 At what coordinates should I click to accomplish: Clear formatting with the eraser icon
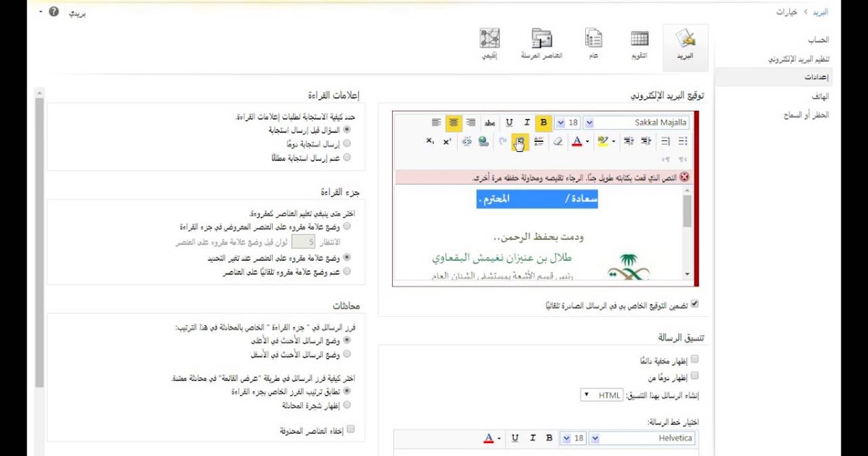click(x=558, y=141)
